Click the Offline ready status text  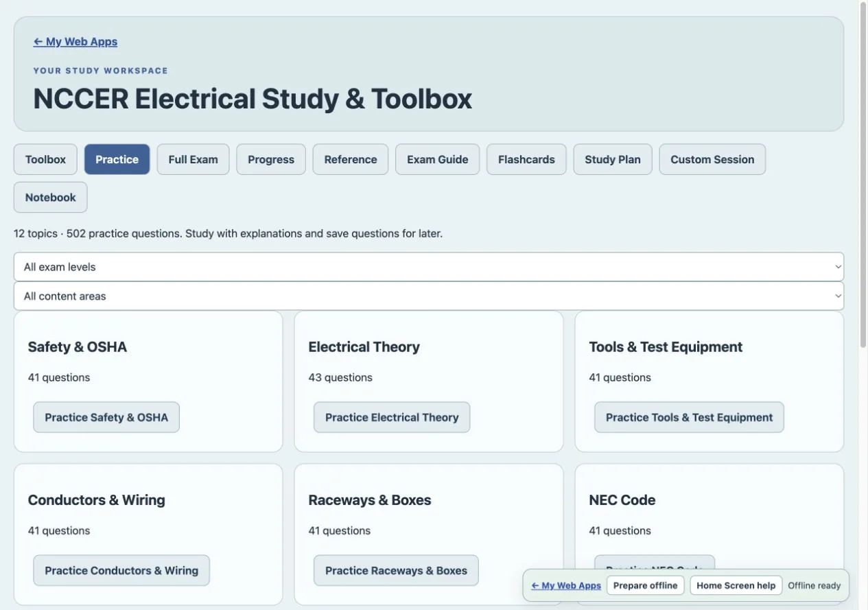click(814, 585)
